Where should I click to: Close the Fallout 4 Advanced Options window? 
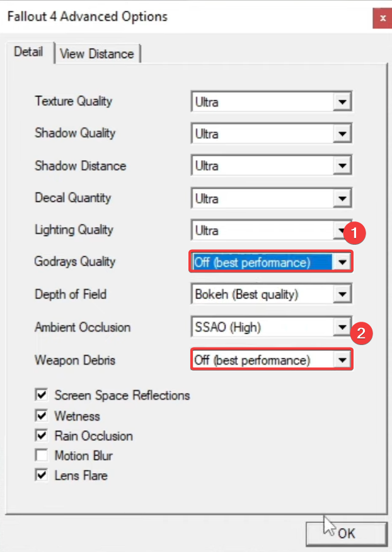[x=382, y=18]
